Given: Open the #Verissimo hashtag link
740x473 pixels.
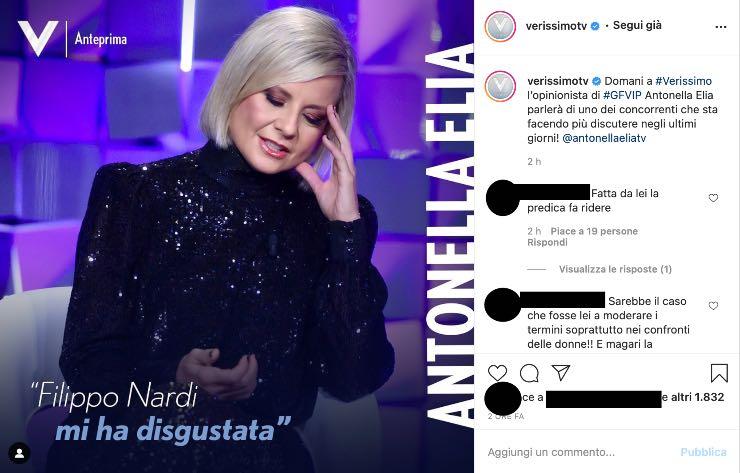Looking at the screenshot, I should 683,81.
